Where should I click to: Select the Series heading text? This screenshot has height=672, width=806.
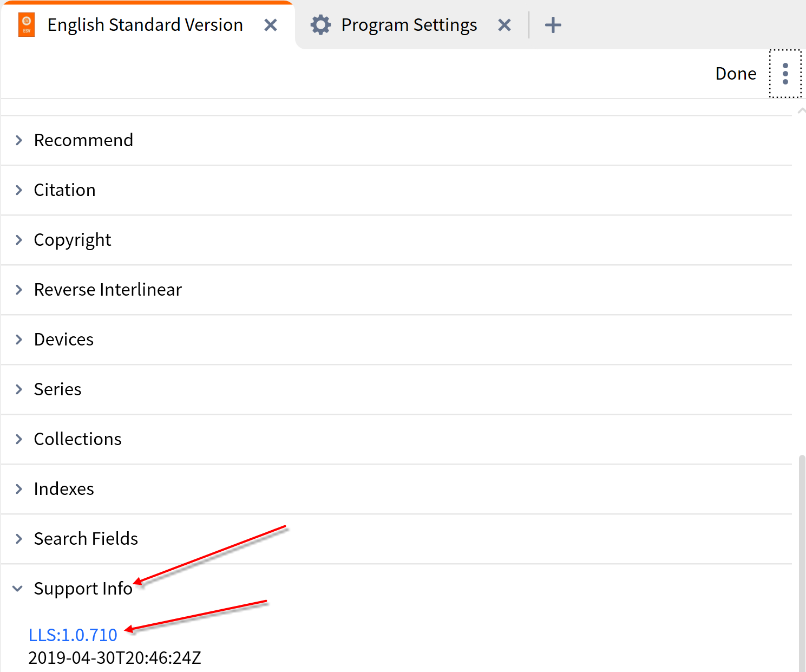[x=57, y=389]
